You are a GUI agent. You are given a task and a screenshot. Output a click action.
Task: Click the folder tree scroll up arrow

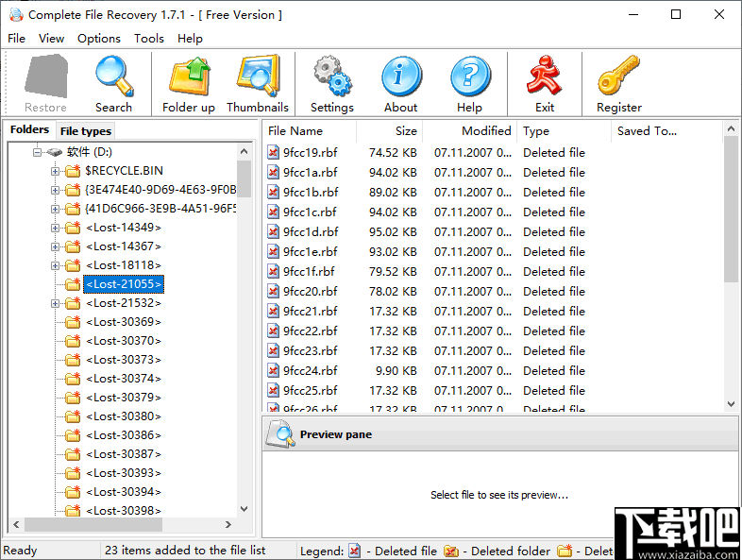pos(245,151)
